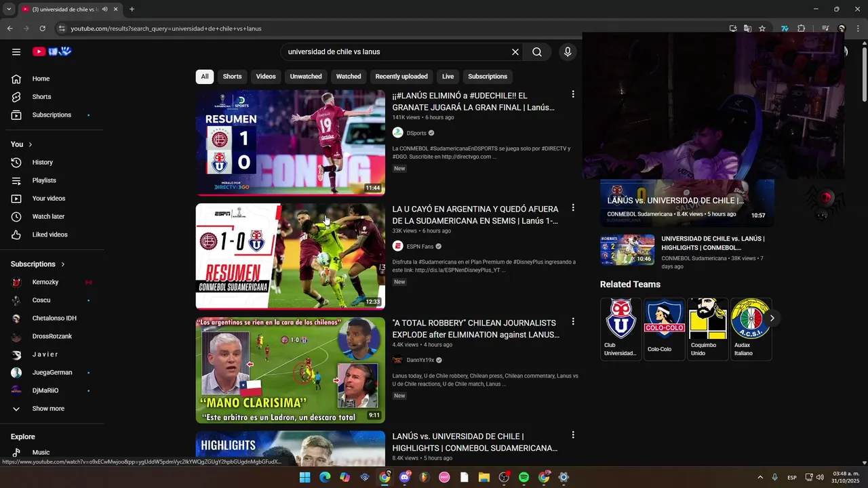Expand the Subscriptions section header
The height and width of the screenshot is (488, 868).
click(x=38, y=264)
